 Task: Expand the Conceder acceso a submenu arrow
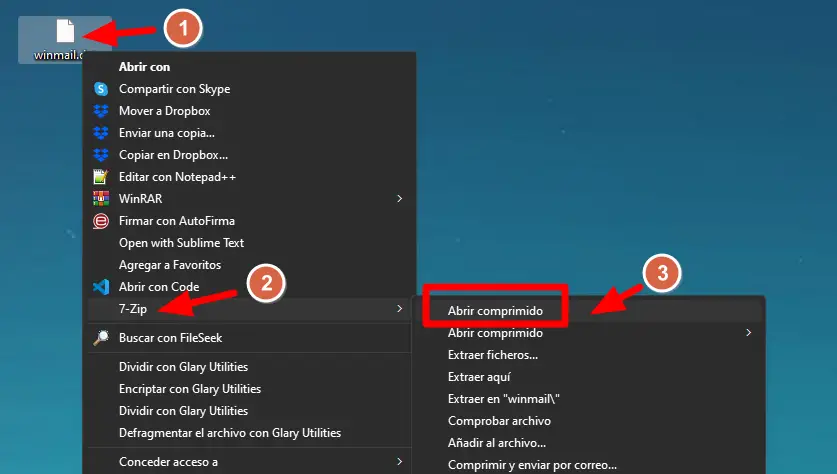pyautogui.click(x=399, y=462)
